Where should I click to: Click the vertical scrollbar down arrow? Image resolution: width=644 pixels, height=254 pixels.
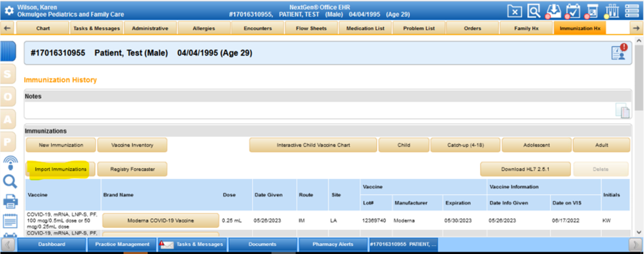pos(638,233)
